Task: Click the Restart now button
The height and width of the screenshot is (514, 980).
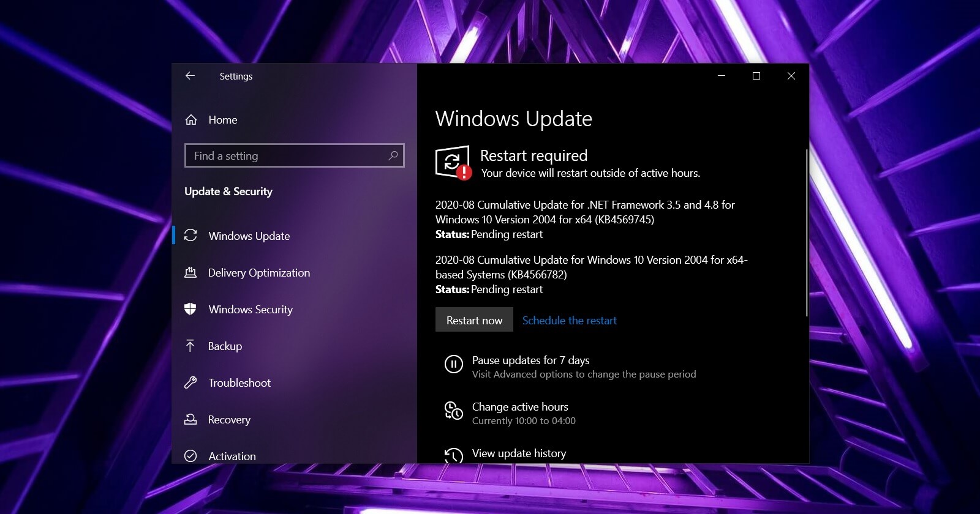Action: [x=474, y=320]
